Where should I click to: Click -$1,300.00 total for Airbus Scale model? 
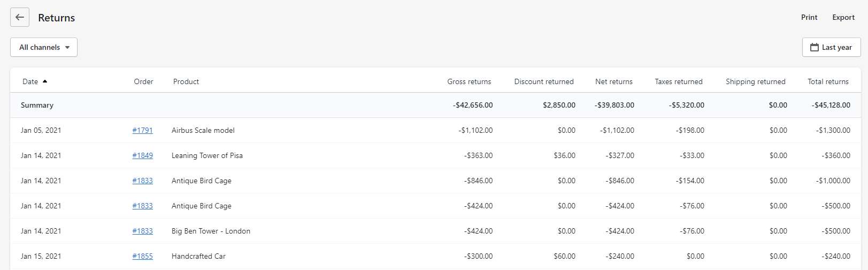click(x=833, y=130)
